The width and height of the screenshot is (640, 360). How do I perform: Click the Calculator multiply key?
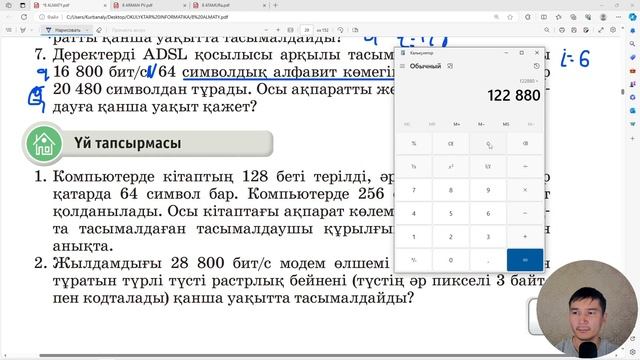pyautogui.click(x=525, y=190)
